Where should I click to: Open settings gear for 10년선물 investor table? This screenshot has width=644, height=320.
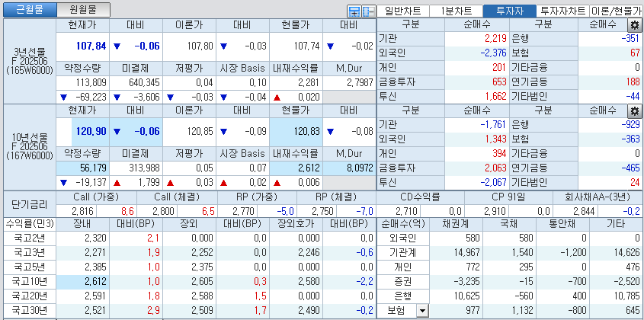[x=635, y=111]
